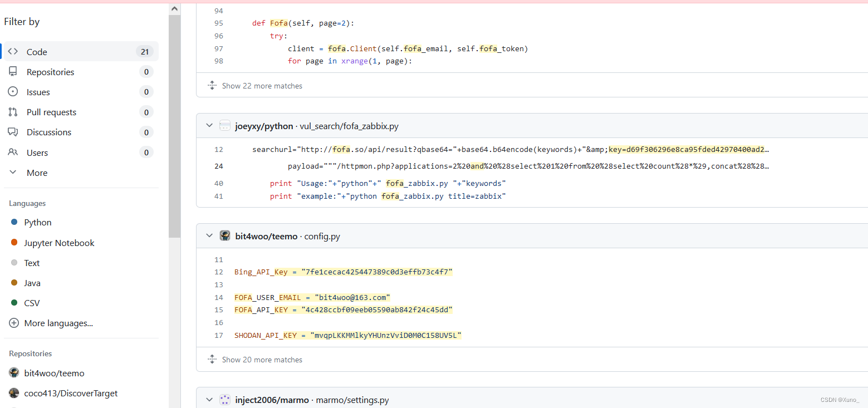Filter by Python language

[38, 222]
